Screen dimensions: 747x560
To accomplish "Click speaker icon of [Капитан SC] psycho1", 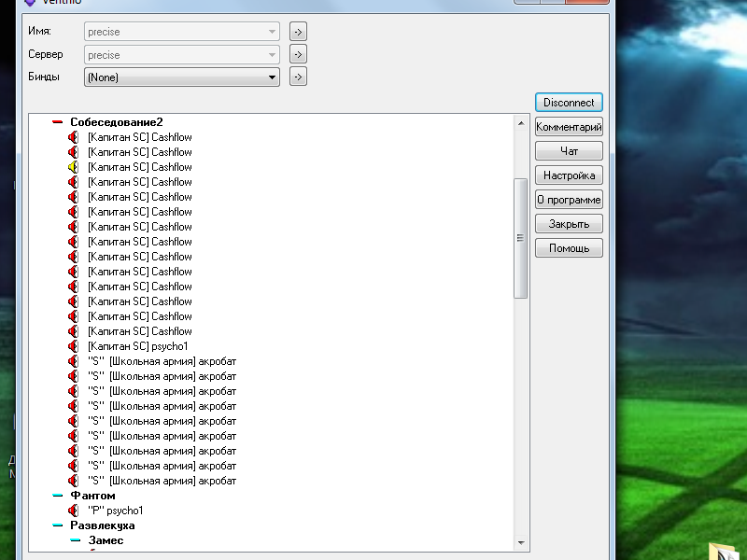I will click(x=73, y=346).
